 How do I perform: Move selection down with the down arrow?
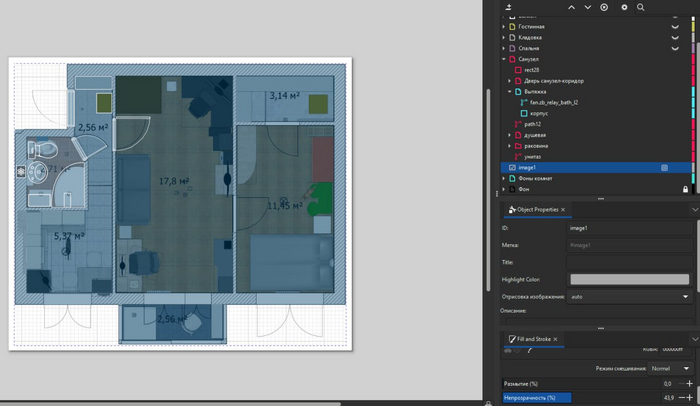pos(588,7)
